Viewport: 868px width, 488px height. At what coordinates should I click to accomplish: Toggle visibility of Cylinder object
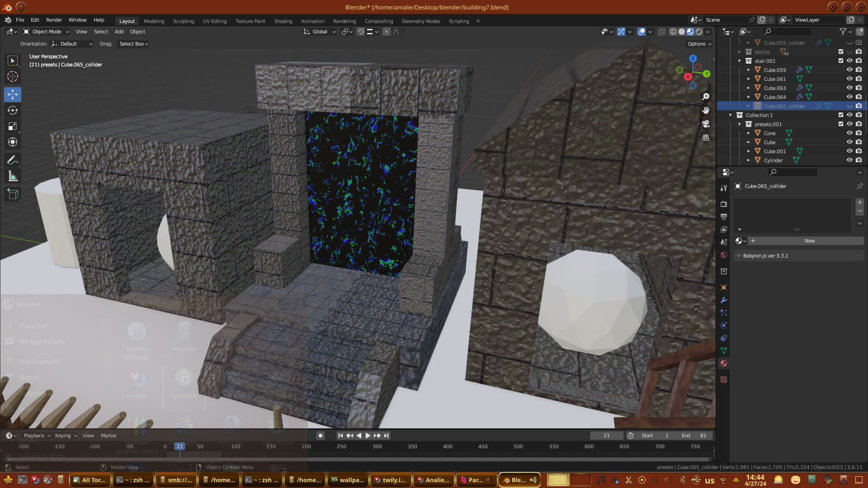[x=849, y=160]
